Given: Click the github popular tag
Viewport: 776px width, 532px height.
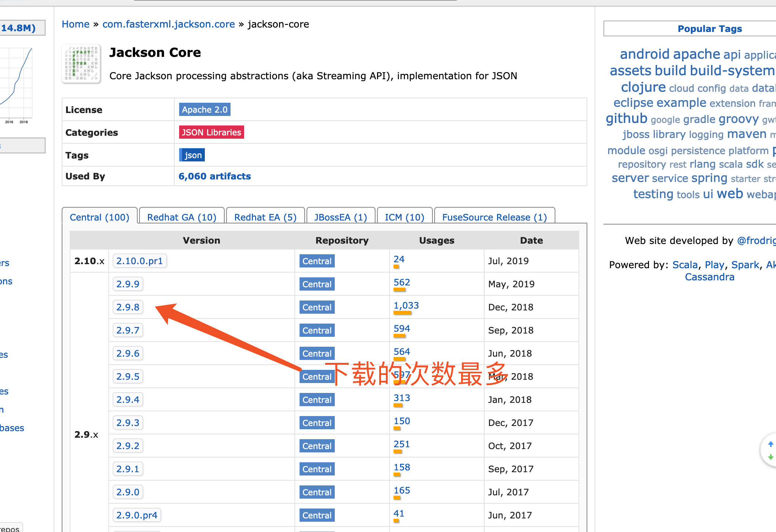Looking at the screenshot, I should [x=627, y=119].
